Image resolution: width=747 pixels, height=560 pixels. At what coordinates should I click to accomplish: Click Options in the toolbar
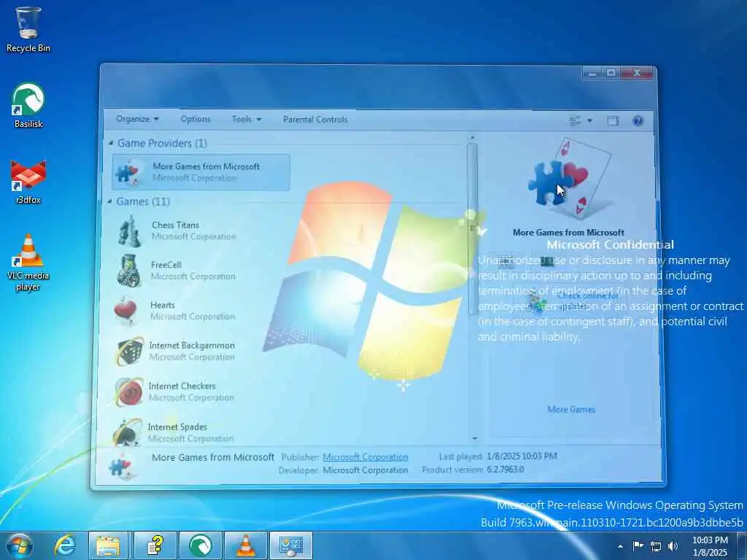pos(196,119)
